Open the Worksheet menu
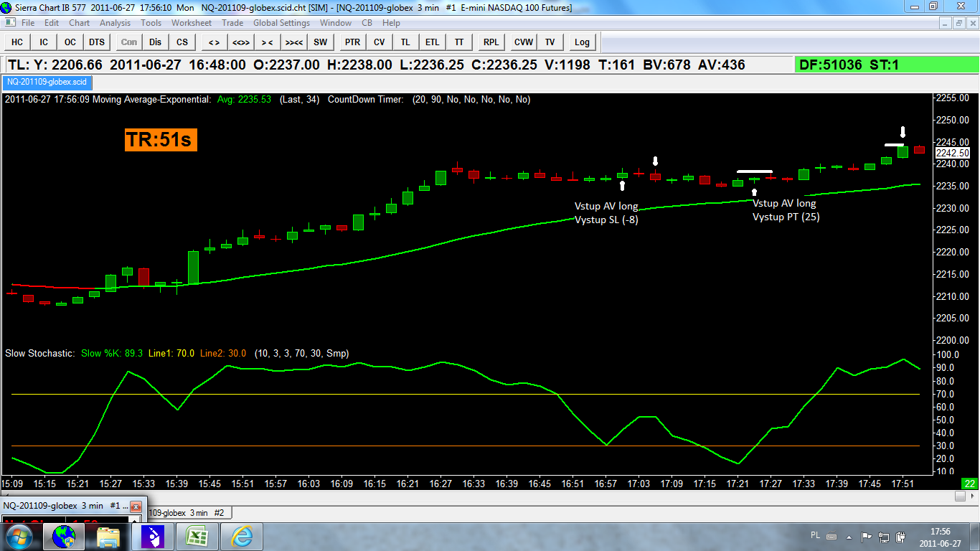 (x=192, y=23)
